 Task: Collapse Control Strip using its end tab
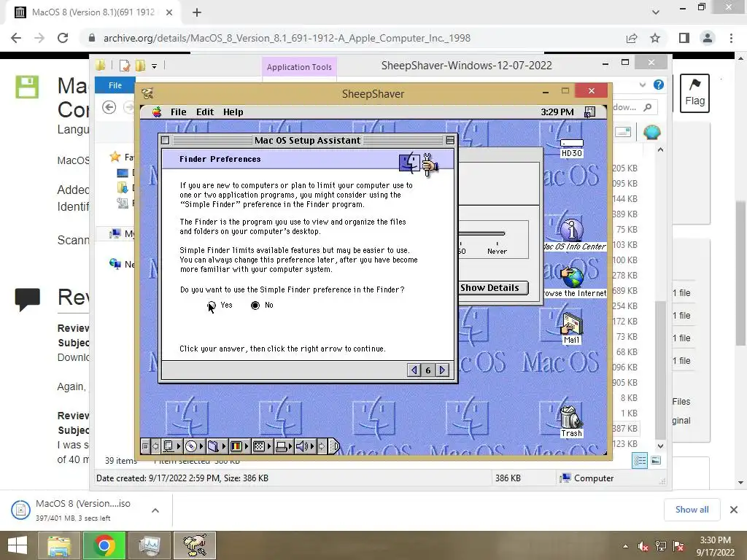[x=334, y=446]
